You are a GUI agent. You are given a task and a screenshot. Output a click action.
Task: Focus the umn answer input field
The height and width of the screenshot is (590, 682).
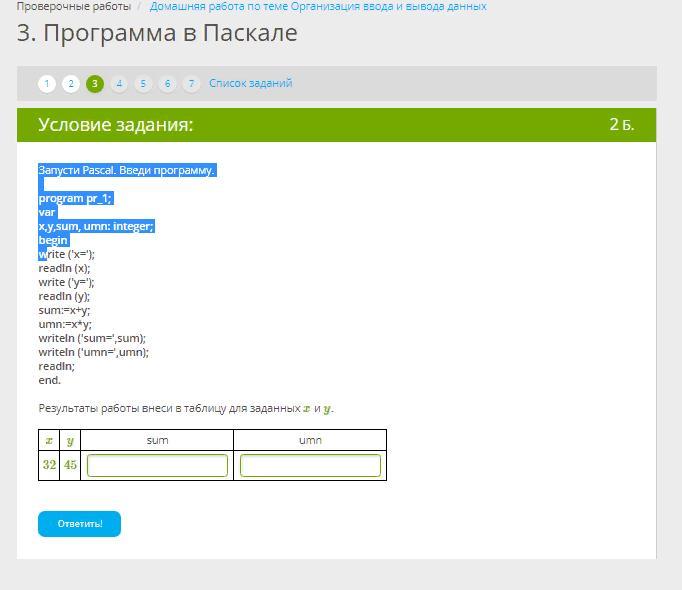tap(310, 465)
